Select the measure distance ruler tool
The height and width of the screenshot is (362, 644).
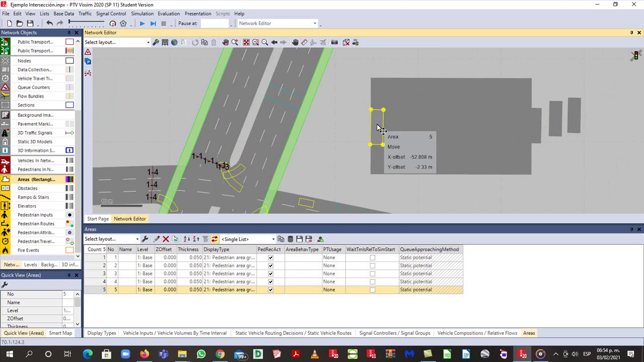coord(304,42)
